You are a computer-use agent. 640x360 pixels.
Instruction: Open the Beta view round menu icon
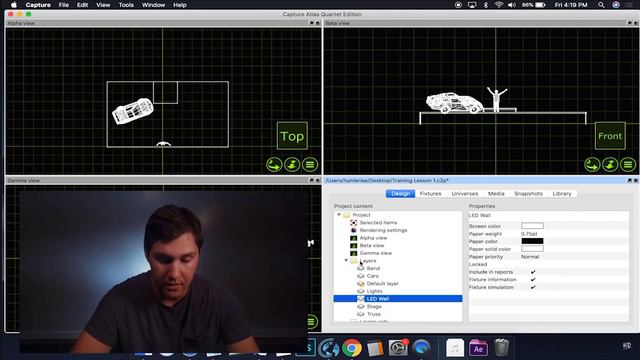pos(628,164)
